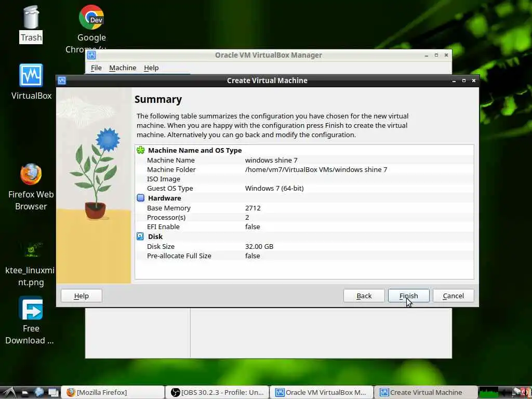Image resolution: width=532 pixels, height=399 pixels.
Task: Switch to OBS 30.2.3 taskbar entry
Action: coord(217,392)
